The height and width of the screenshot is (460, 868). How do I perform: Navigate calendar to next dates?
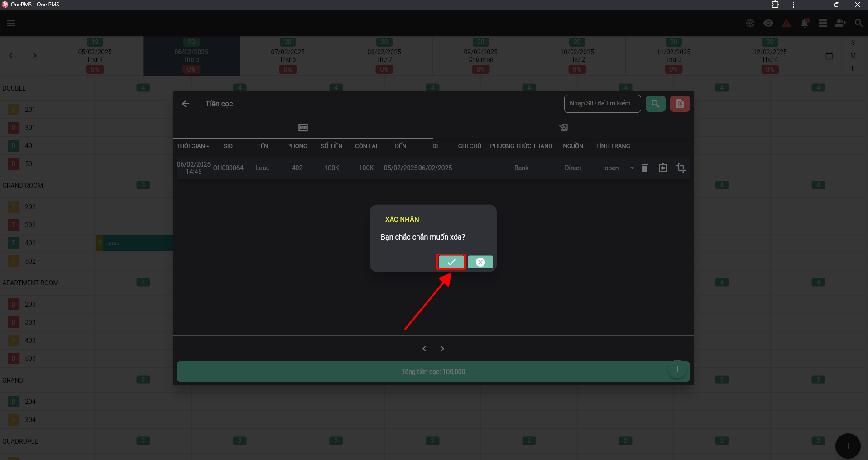[34, 56]
